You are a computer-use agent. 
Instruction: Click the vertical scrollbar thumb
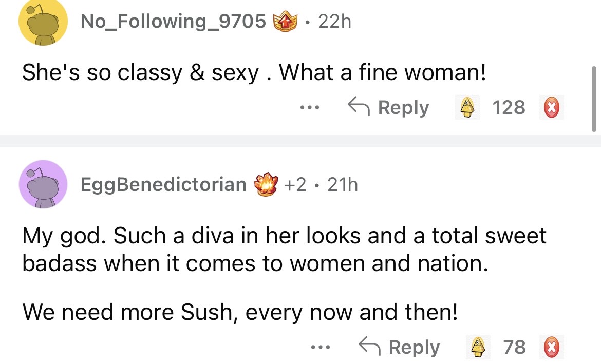point(594,98)
